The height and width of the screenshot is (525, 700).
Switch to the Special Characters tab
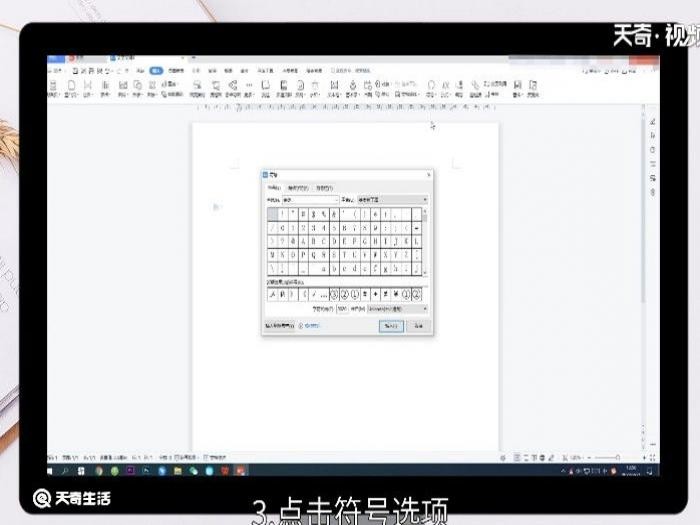[x=298, y=188]
